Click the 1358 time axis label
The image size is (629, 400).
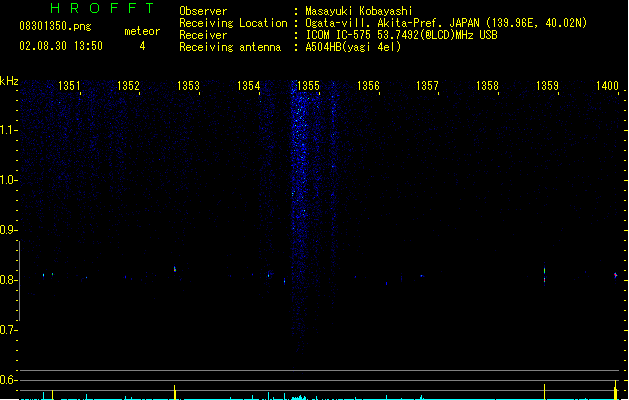(x=487, y=86)
